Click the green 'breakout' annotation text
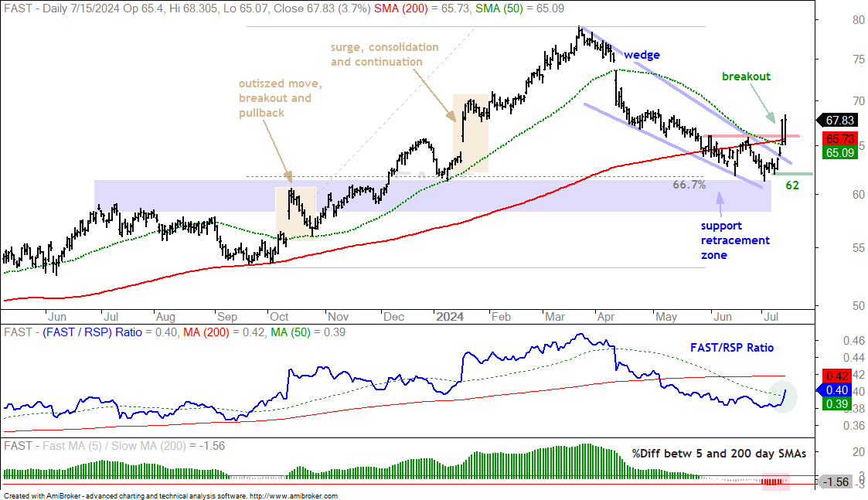 [x=746, y=77]
